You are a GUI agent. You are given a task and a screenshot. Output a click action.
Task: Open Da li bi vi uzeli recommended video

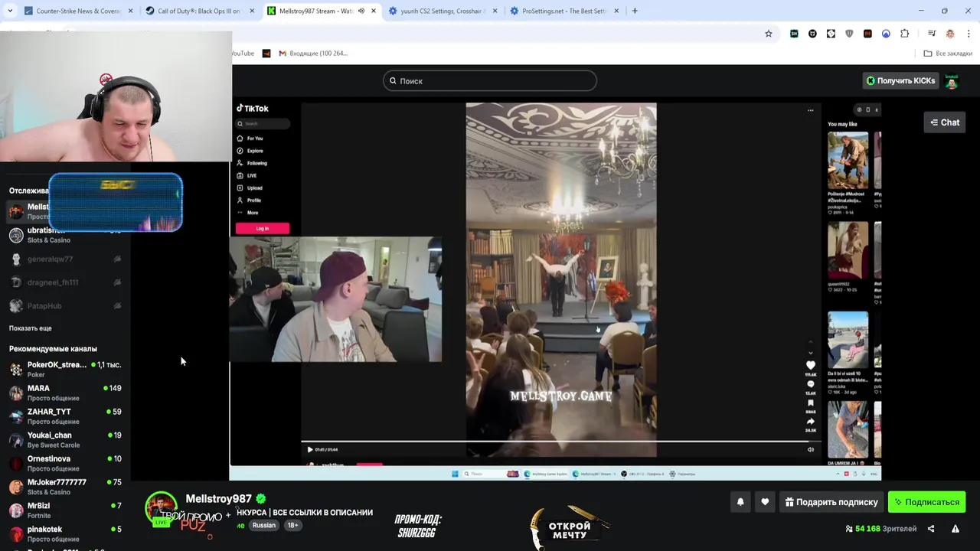coord(848,340)
